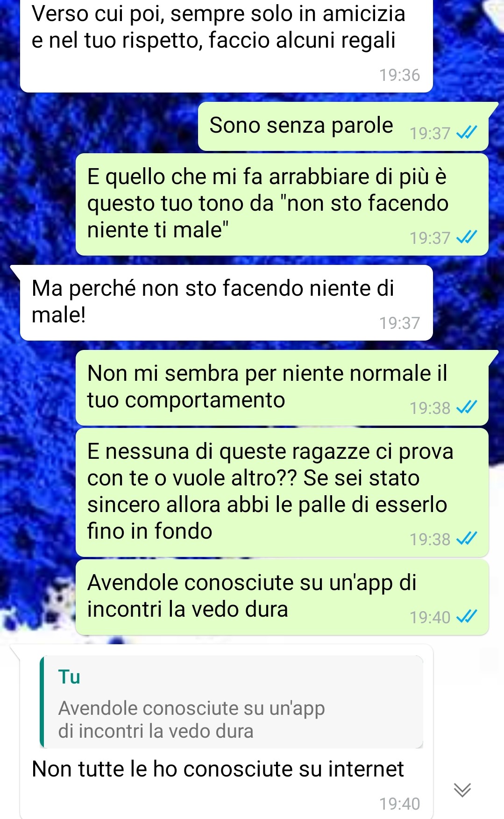Screen dimensions: 504x819
Task: Tap read receipt ticks on "Sono senza parole"
Action: coord(466,133)
